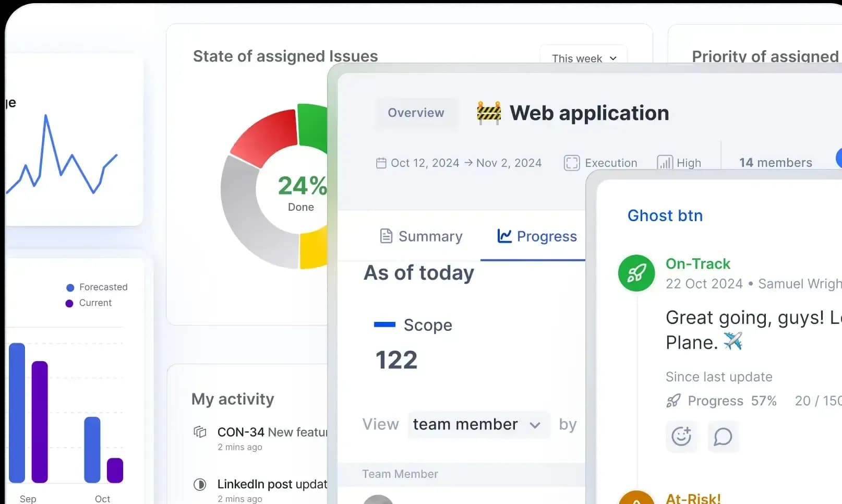Click the Ghost btn link
The width and height of the screenshot is (842, 504).
tap(665, 215)
